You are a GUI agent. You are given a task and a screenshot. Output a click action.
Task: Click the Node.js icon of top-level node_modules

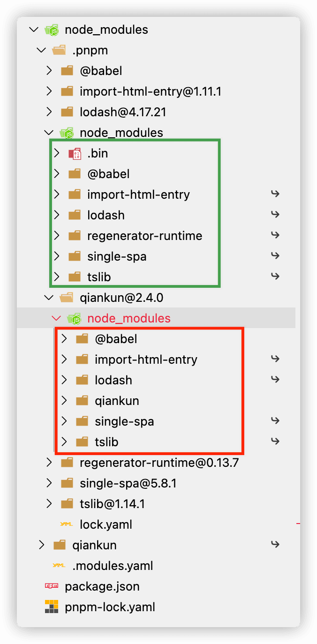point(52,30)
